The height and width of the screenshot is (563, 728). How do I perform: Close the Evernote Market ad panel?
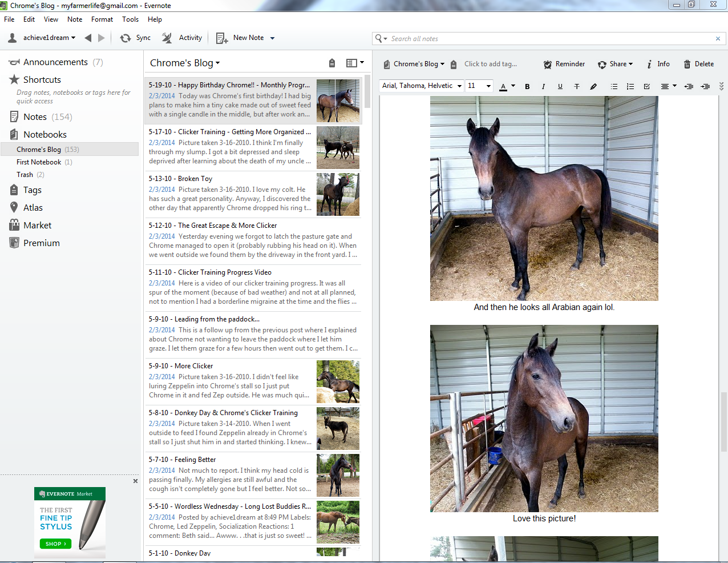pos(135,481)
